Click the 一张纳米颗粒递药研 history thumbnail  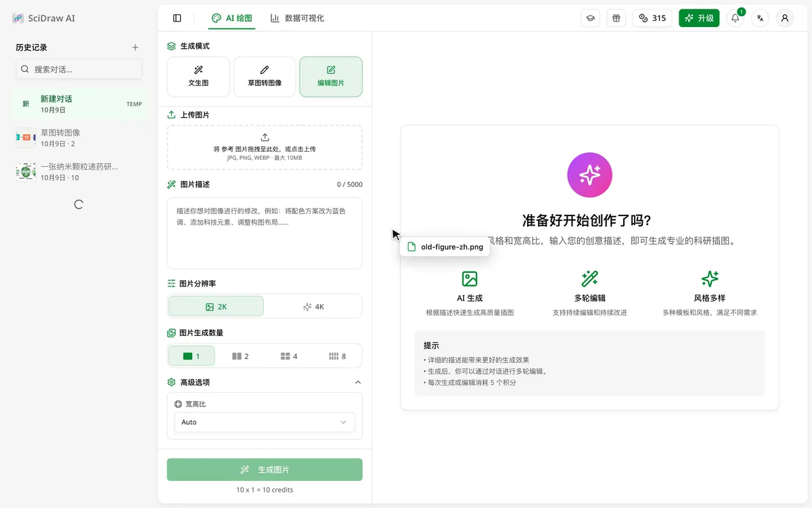coord(26,172)
